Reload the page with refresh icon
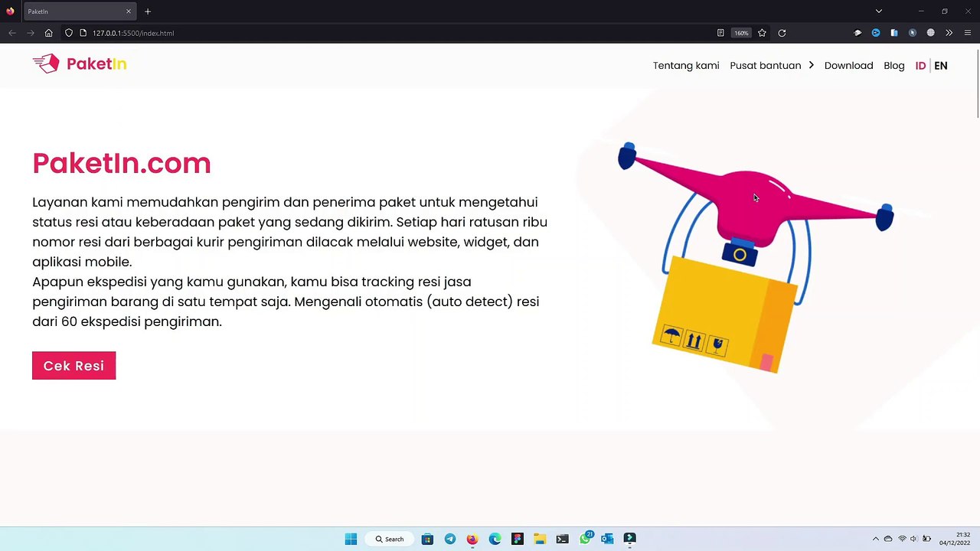The height and width of the screenshot is (551, 980). [x=782, y=33]
